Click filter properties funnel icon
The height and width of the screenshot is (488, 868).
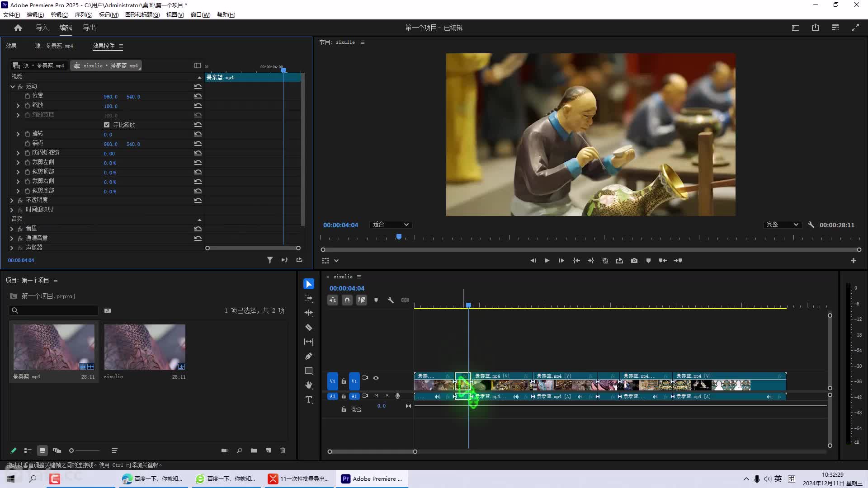pyautogui.click(x=270, y=260)
